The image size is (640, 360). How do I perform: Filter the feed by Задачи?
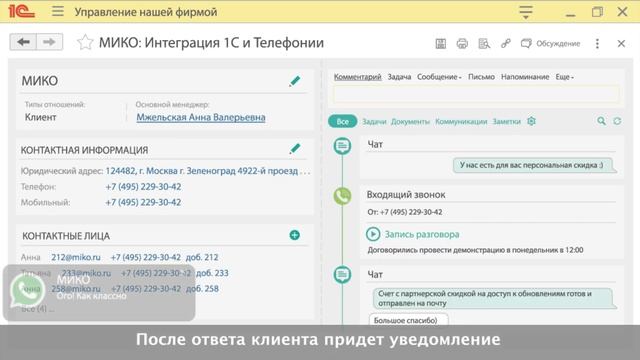(x=374, y=122)
